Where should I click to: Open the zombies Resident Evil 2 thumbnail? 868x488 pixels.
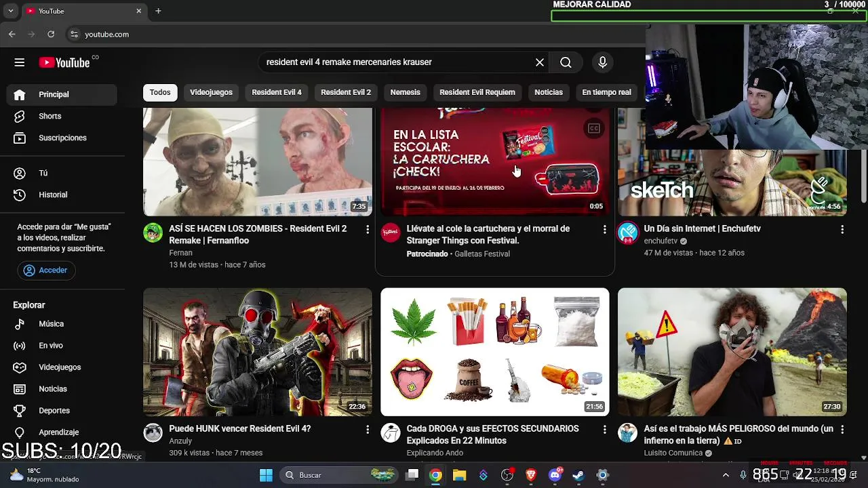258,161
